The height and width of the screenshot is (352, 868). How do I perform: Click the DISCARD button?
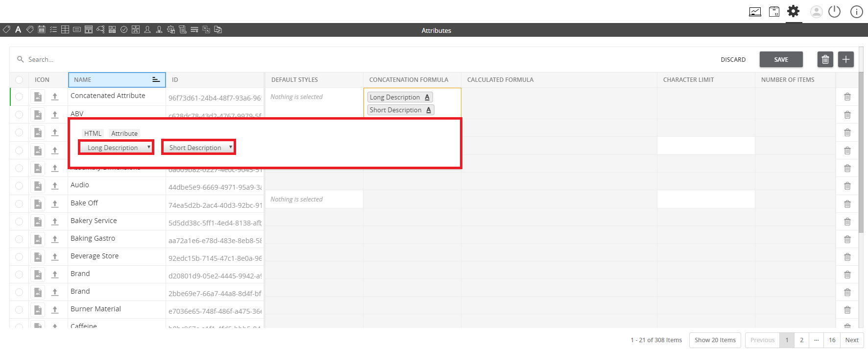(733, 59)
